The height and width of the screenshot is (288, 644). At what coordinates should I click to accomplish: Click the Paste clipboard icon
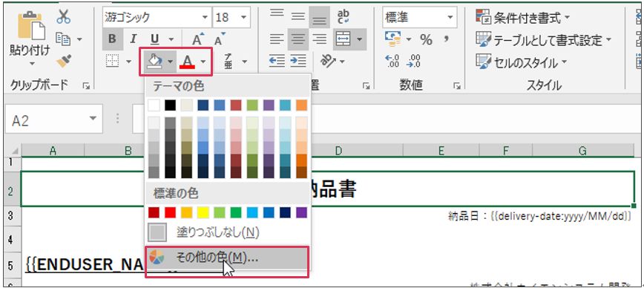[x=31, y=26]
